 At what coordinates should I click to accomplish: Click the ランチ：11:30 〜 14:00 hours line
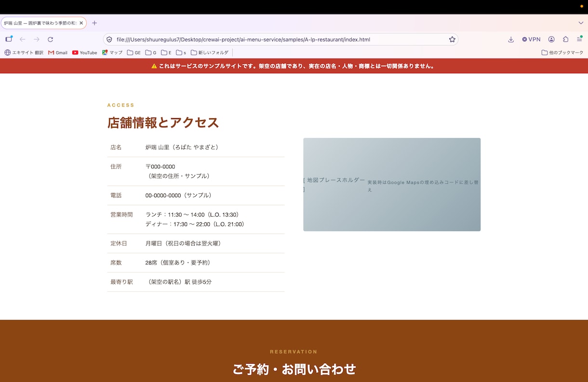[x=192, y=215]
